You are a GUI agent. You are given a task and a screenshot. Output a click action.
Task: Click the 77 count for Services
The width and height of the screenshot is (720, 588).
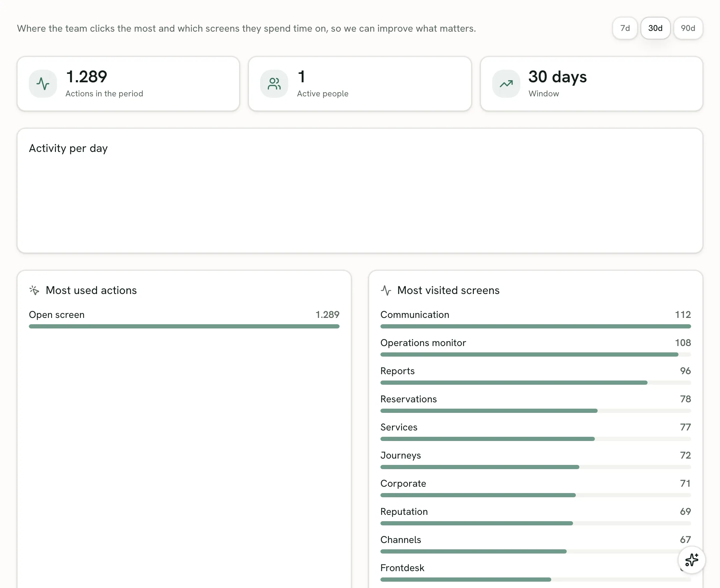(685, 427)
